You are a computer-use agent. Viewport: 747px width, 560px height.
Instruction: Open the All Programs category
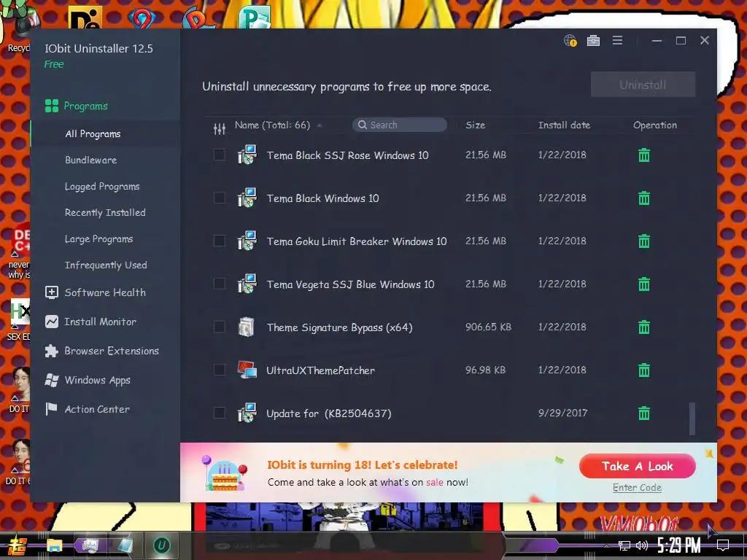click(93, 134)
